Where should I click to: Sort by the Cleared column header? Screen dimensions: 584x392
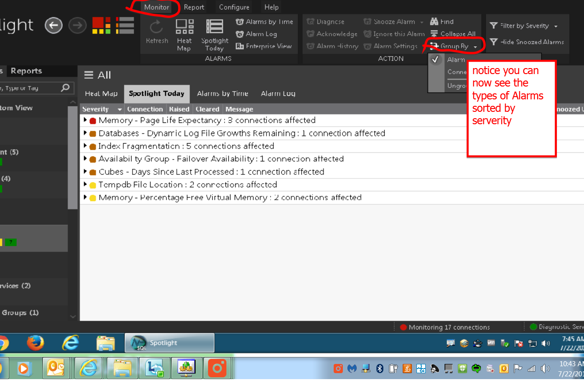click(x=208, y=109)
